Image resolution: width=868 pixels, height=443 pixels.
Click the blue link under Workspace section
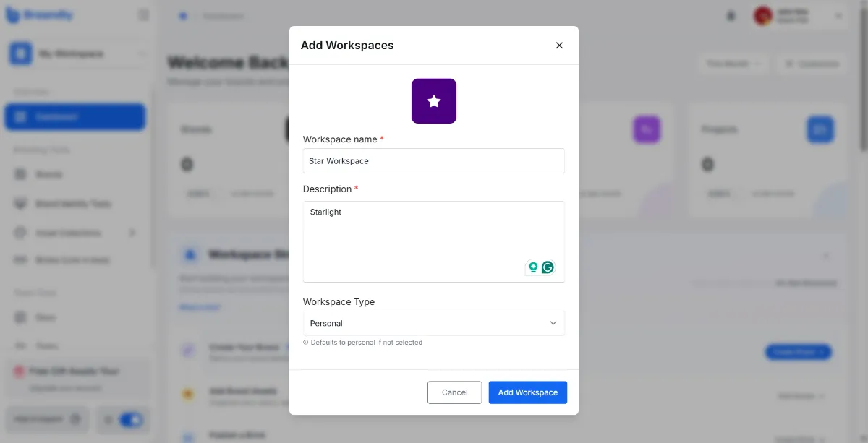tap(200, 307)
